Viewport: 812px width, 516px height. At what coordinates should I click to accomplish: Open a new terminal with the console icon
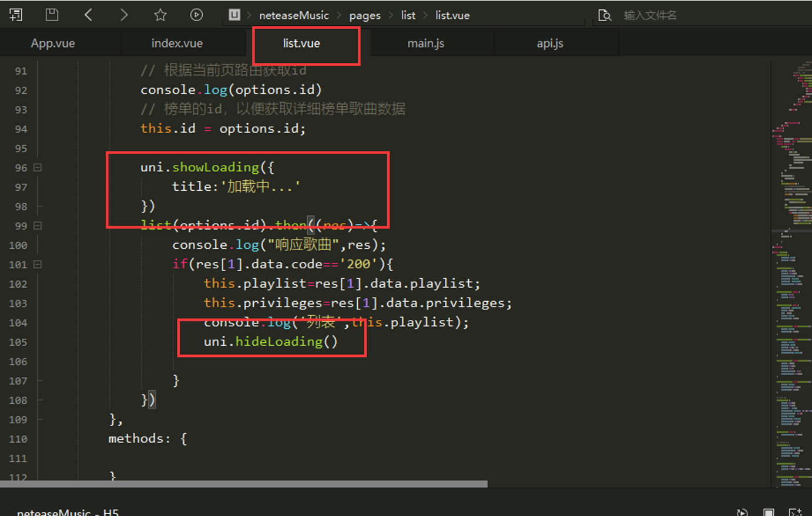pos(795,512)
